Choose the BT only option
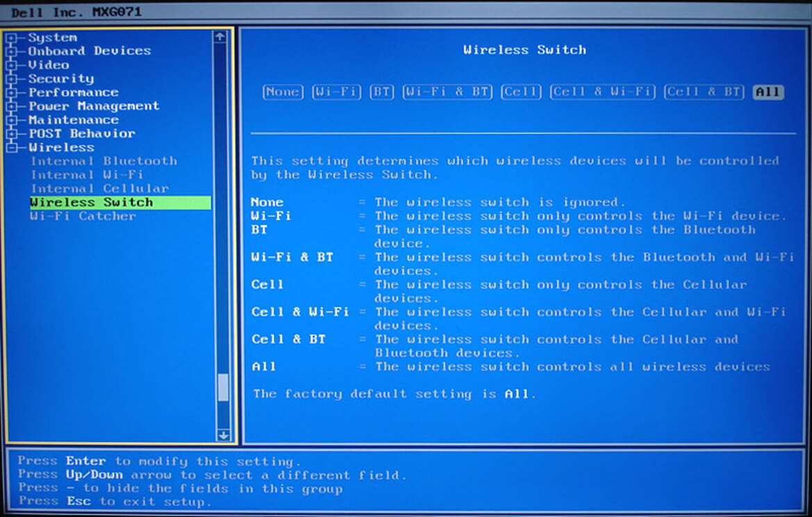Image resolution: width=812 pixels, height=517 pixels. click(381, 92)
